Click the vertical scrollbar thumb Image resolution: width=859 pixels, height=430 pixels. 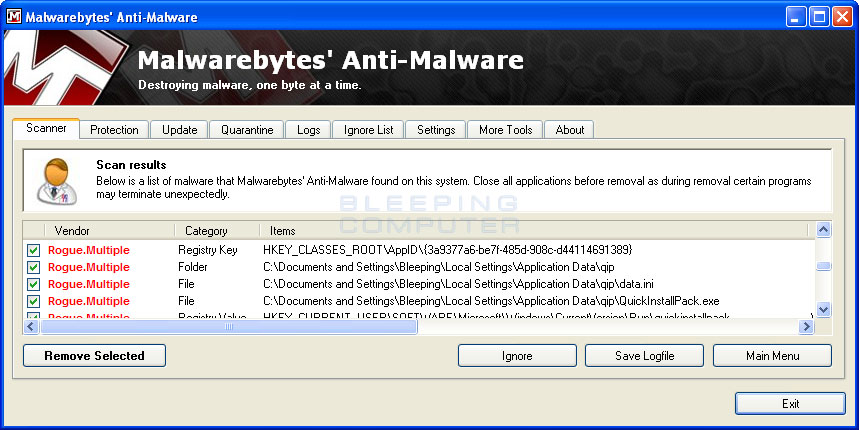823,266
